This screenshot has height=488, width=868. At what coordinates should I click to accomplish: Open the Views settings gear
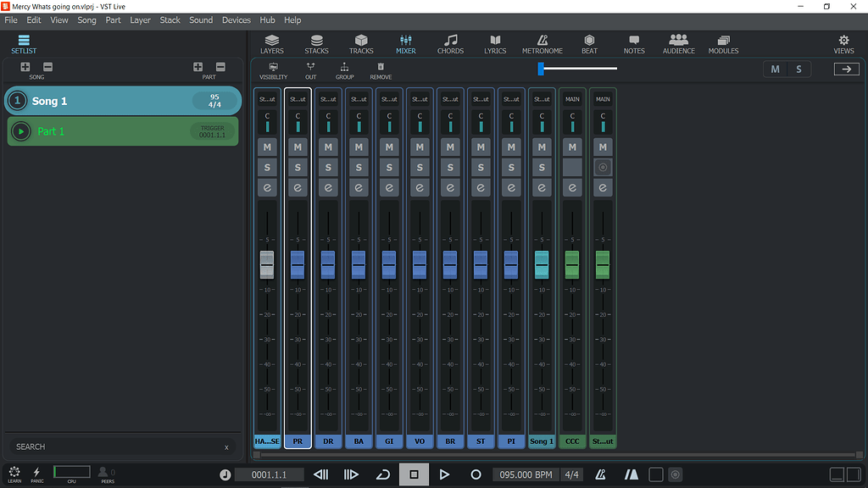(843, 44)
